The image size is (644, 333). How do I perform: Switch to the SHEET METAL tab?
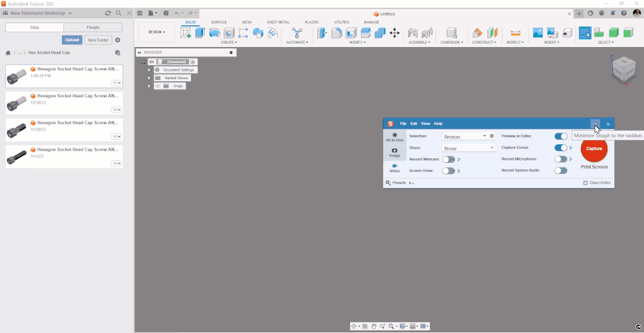point(278,22)
